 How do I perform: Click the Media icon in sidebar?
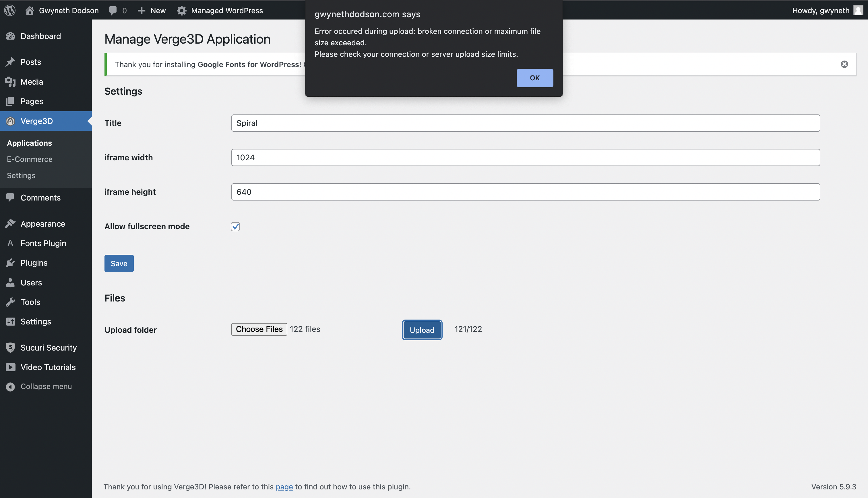(10, 82)
